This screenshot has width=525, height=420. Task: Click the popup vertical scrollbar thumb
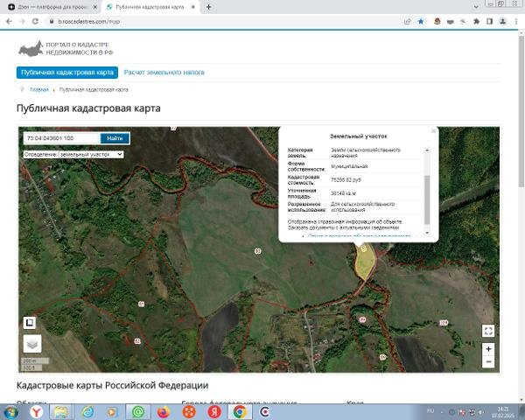427,199
